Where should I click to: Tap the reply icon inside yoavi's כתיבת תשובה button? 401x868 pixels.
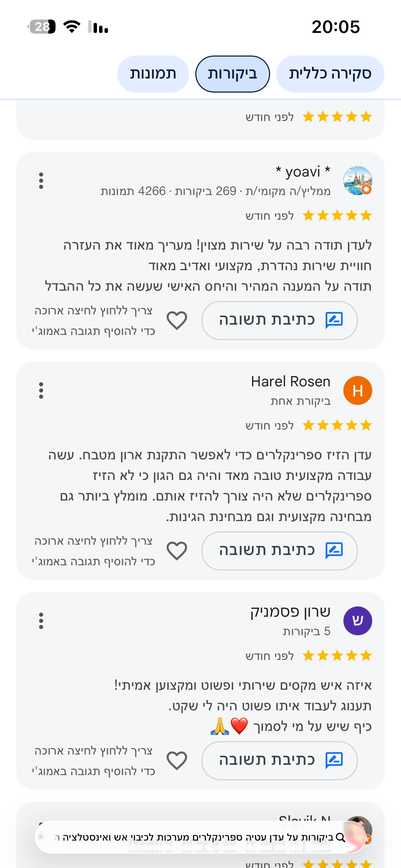pyautogui.click(x=334, y=320)
